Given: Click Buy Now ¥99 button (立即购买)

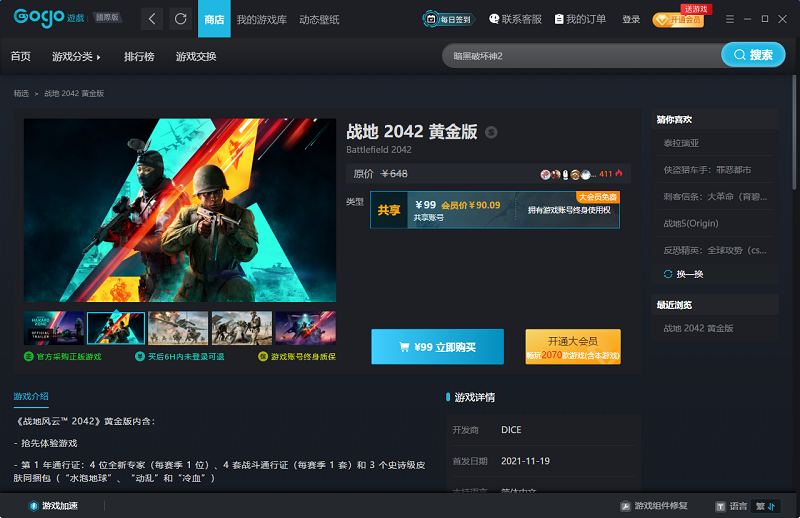Looking at the screenshot, I should coord(437,347).
